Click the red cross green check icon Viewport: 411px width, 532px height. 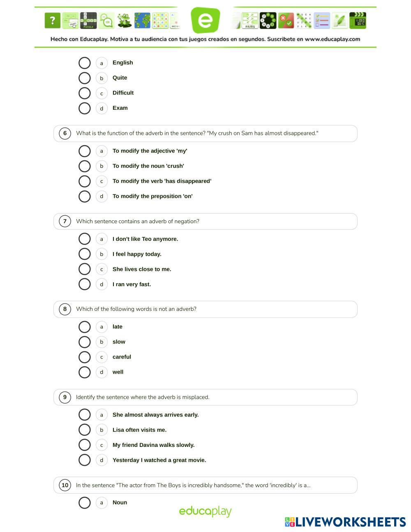286,21
